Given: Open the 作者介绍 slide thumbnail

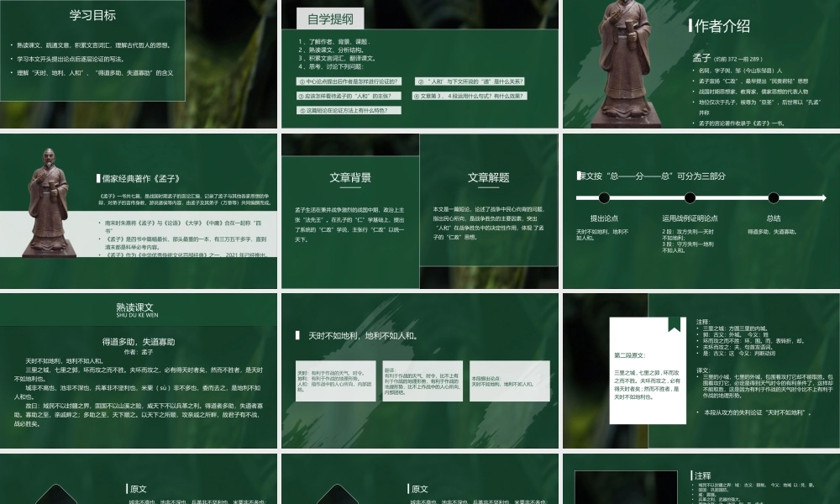Looking at the screenshot, I should tap(701, 64).
